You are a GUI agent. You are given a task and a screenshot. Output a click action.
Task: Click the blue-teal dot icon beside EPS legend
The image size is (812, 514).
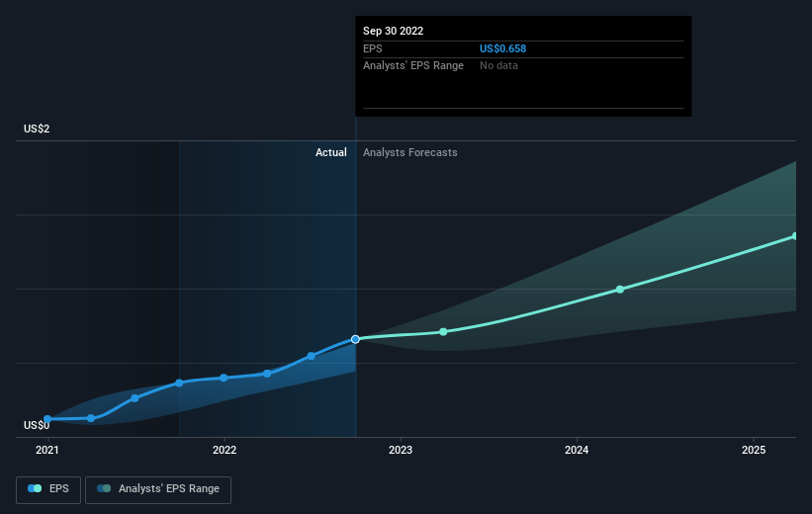(35, 488)
